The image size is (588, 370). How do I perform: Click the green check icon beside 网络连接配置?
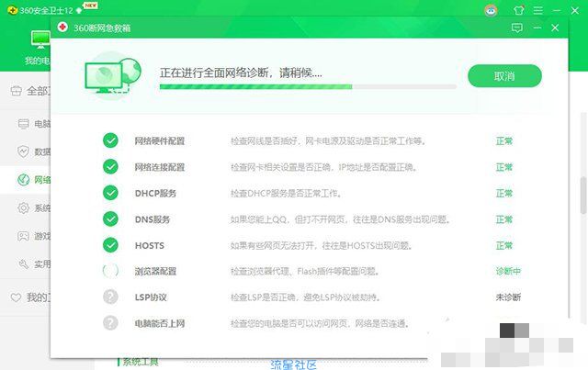(110, 167)
